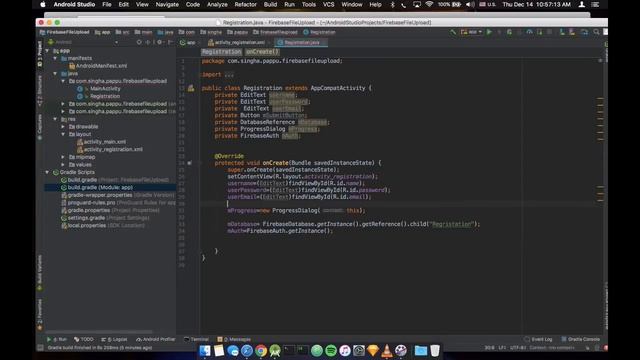Viewport: 640px width, 360px height.
Task: Open the Build menu
Action: (270, 4)
